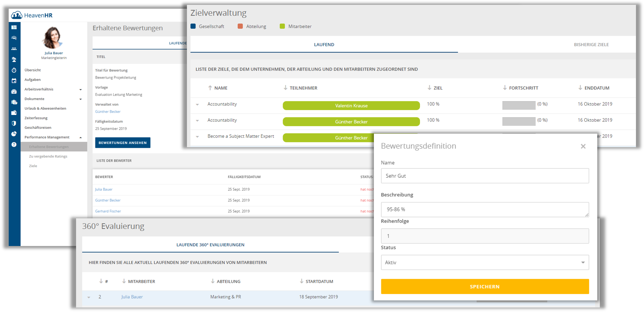Open the shield icon in the sidebar

[14, 123]
